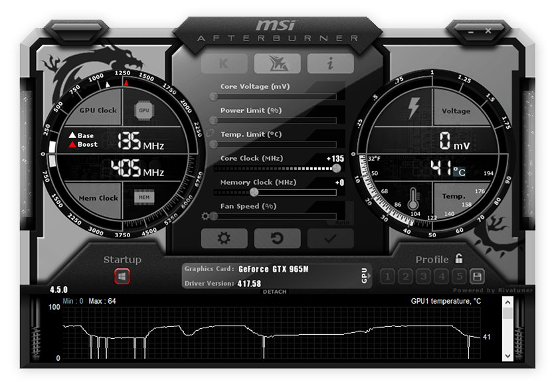Click the Memory Clock +0 value
556x392 pixels.
click(x=339, y=182)
